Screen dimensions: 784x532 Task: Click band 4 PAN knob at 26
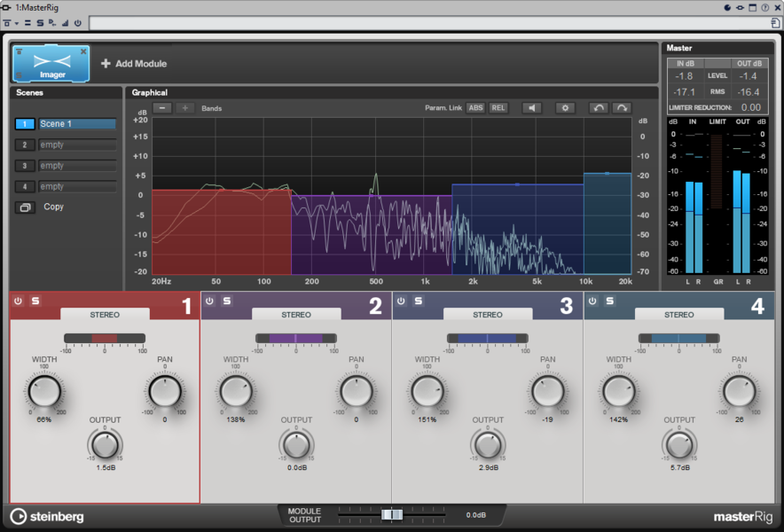click(x=740, y=392)
